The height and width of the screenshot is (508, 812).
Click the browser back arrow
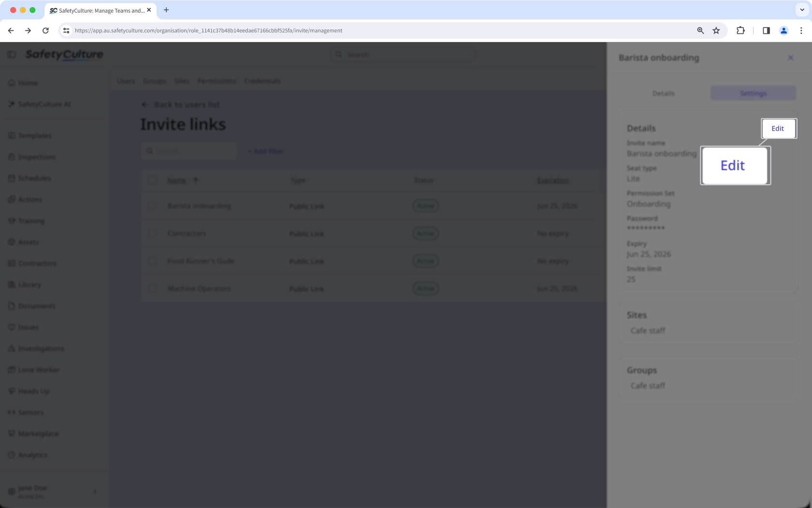coord(11,30)
